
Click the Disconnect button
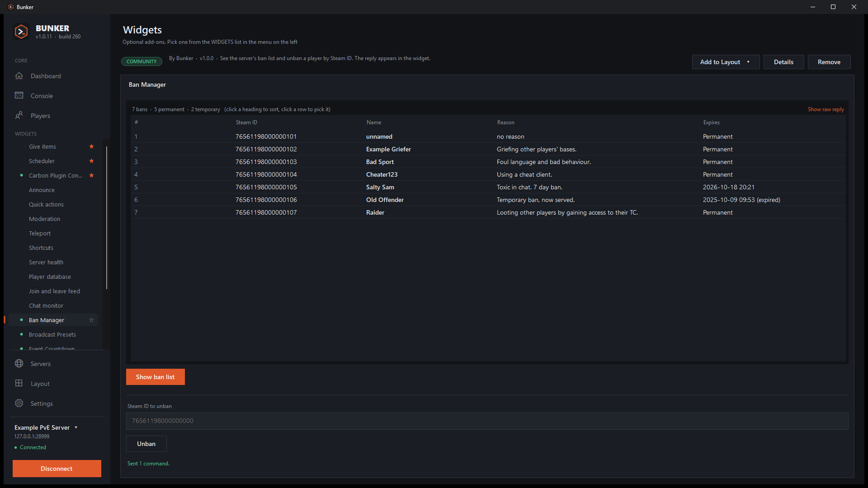(x=57, y=469)
